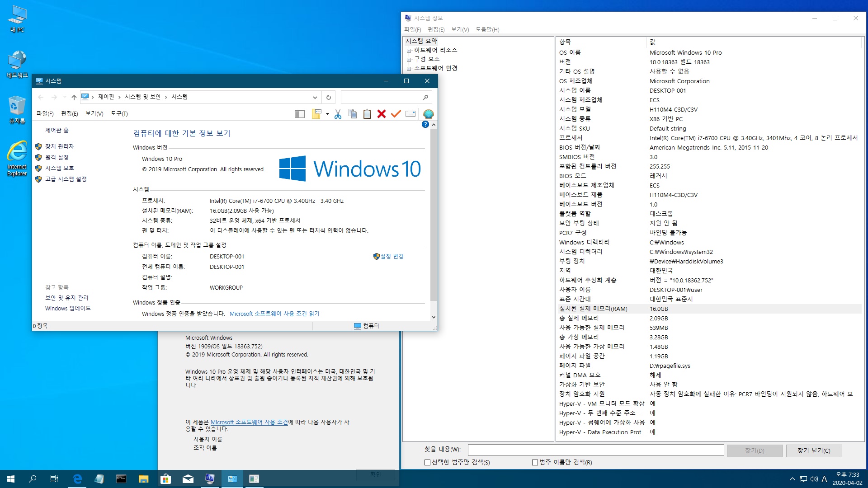
Task: Click the up-arrow navigation button in System window
Action: tap(74, 97)
